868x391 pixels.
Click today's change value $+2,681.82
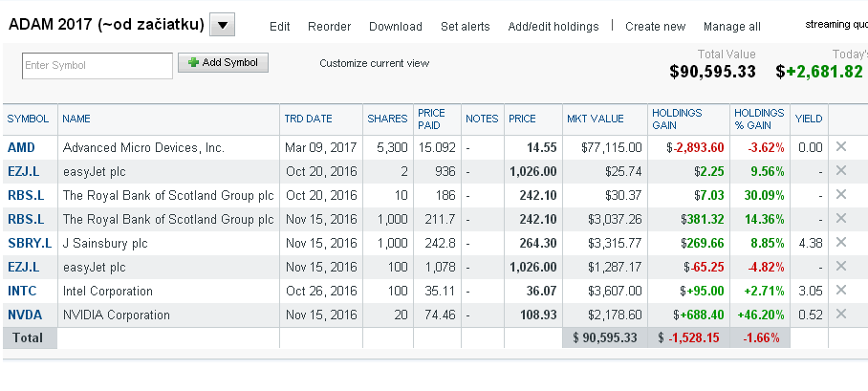(x=818, y=72)
